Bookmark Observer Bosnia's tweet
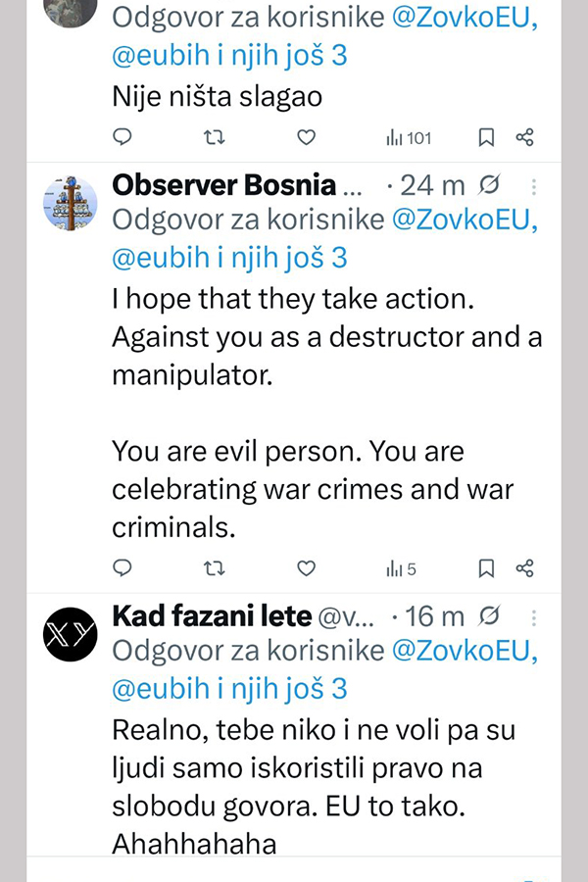This screenshot has height=882, width=588. [486, 567]
